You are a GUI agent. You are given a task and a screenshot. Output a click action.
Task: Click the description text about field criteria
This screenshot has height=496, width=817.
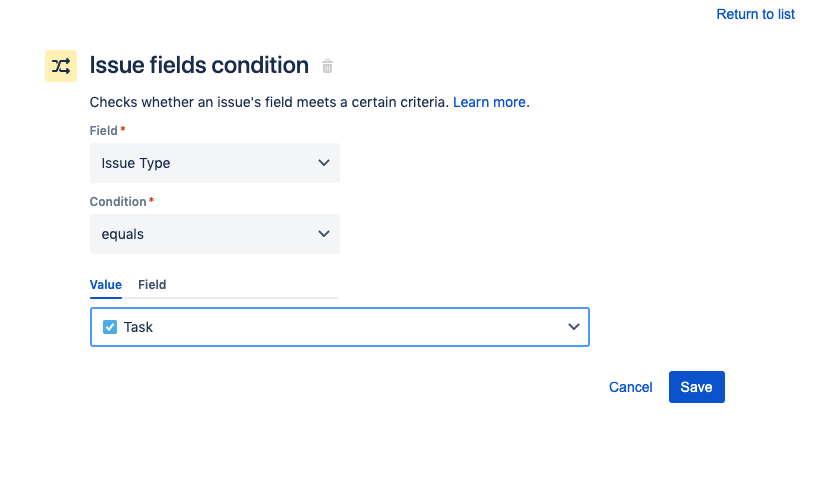(x=269, y=102)
